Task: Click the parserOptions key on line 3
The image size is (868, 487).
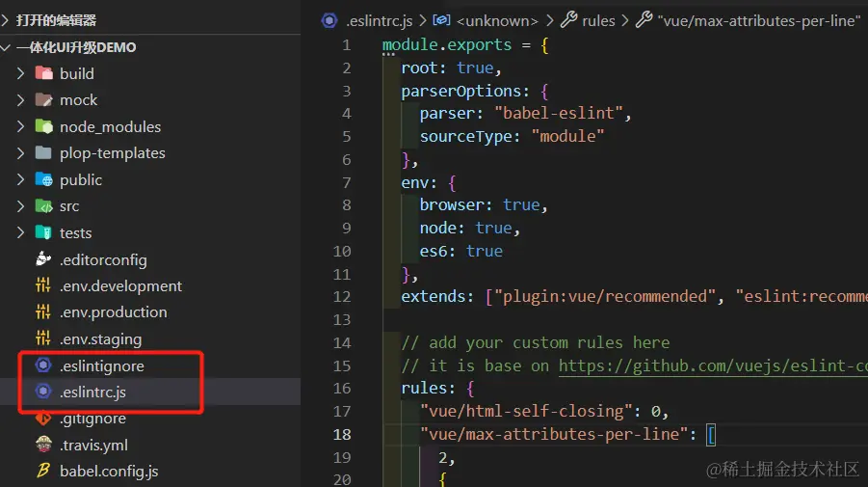Action: (x=460, y=91)
